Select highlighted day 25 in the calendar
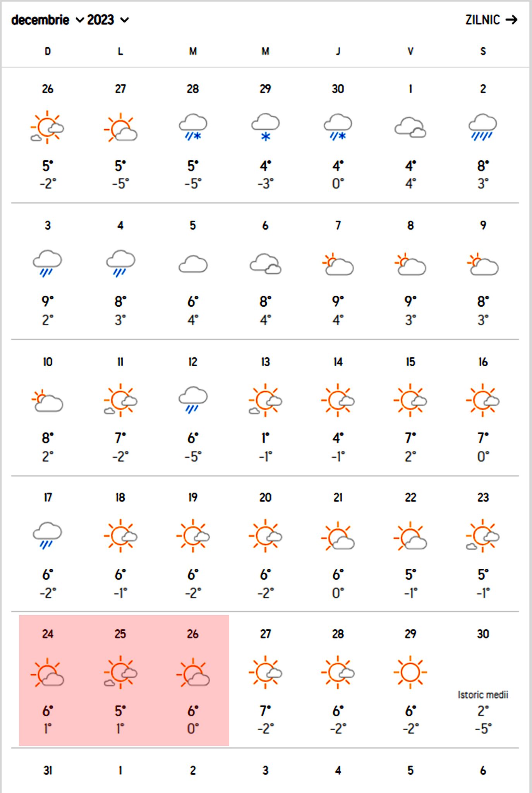The height and width of the screenshot is (793, 532). pos(120,634)
